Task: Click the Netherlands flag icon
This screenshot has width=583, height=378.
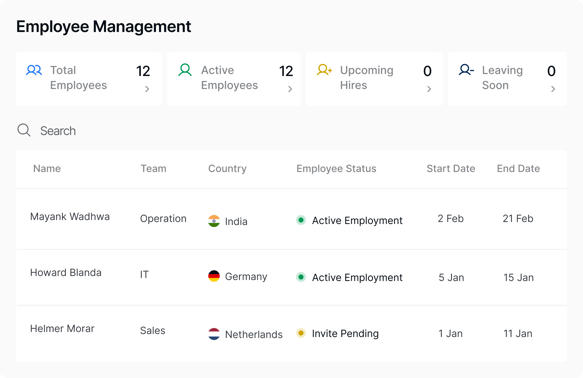Action: pyautogui.click(x=214, y=334)
